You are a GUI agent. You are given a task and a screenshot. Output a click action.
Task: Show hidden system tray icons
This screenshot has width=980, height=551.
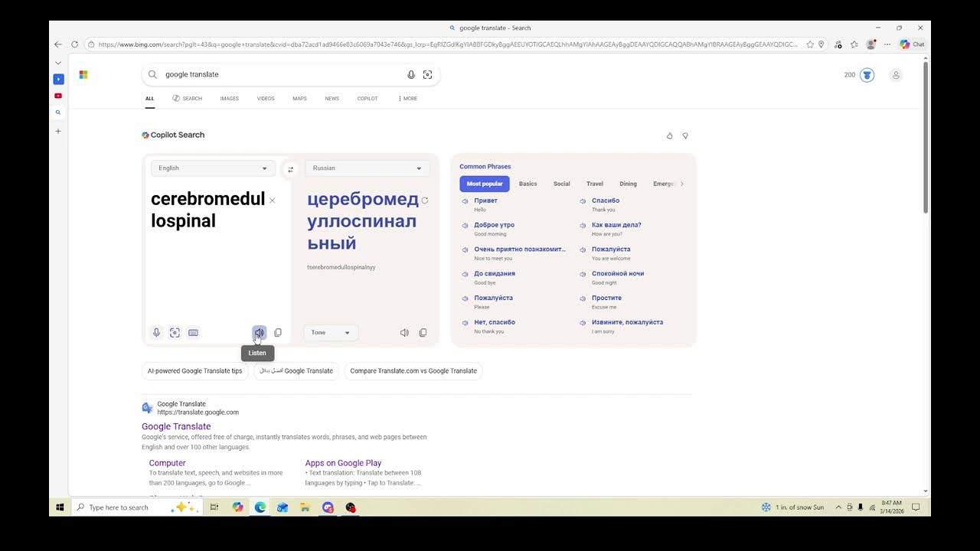(838, 507)
